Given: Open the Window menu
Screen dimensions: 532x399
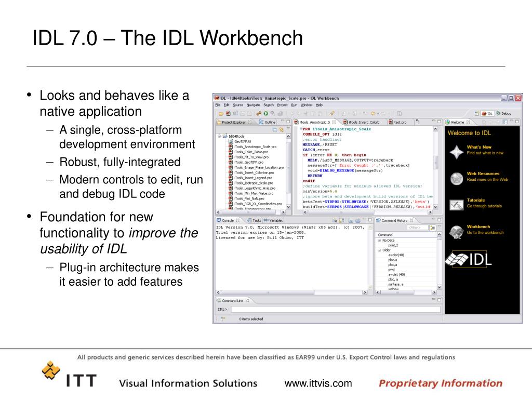Looking at the screenshot, I should click(307, 105).
